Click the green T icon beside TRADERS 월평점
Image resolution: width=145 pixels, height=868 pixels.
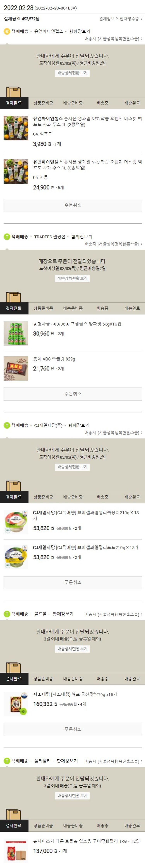[x=7, y=237]
